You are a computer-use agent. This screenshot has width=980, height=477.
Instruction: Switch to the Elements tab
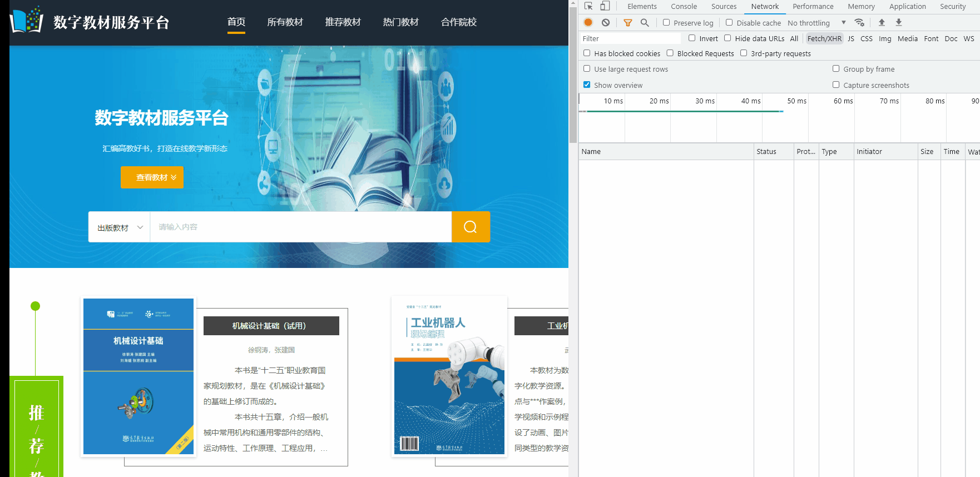point(642,7)
